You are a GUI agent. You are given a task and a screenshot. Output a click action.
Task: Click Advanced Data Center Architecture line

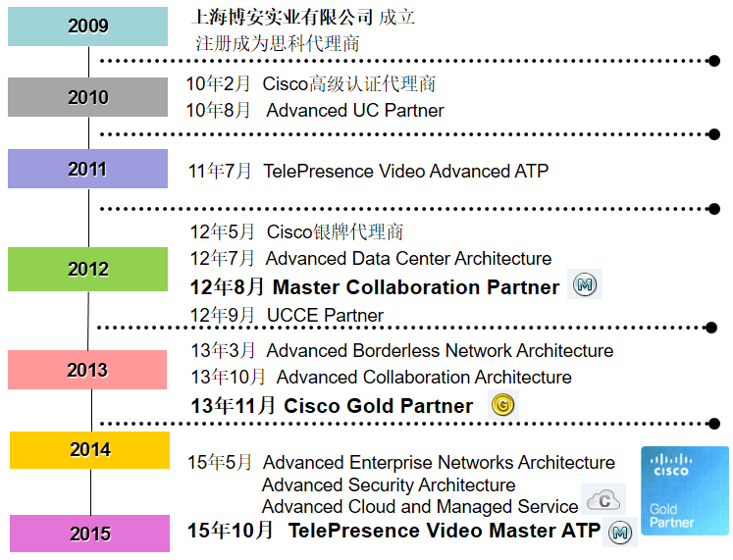(x=408, y=259)
